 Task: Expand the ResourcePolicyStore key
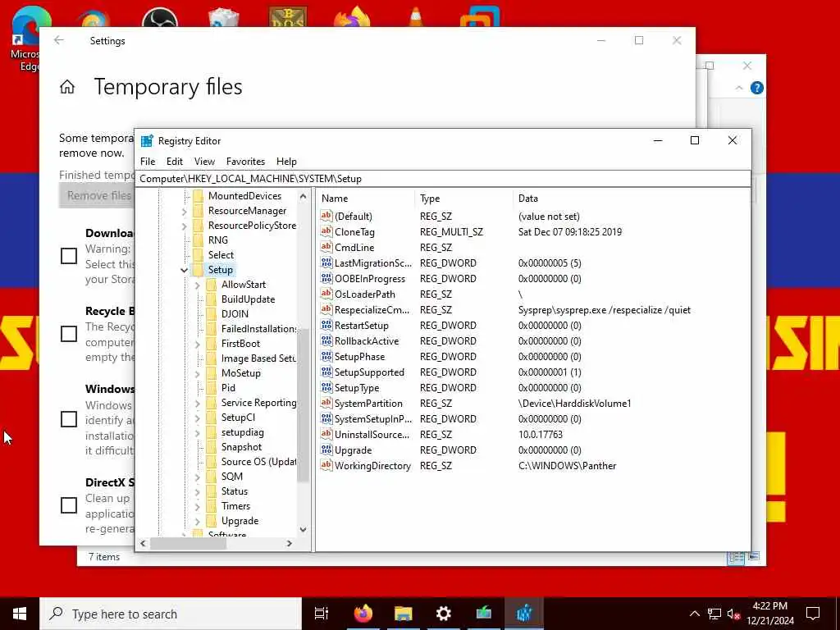click(185, 226)
